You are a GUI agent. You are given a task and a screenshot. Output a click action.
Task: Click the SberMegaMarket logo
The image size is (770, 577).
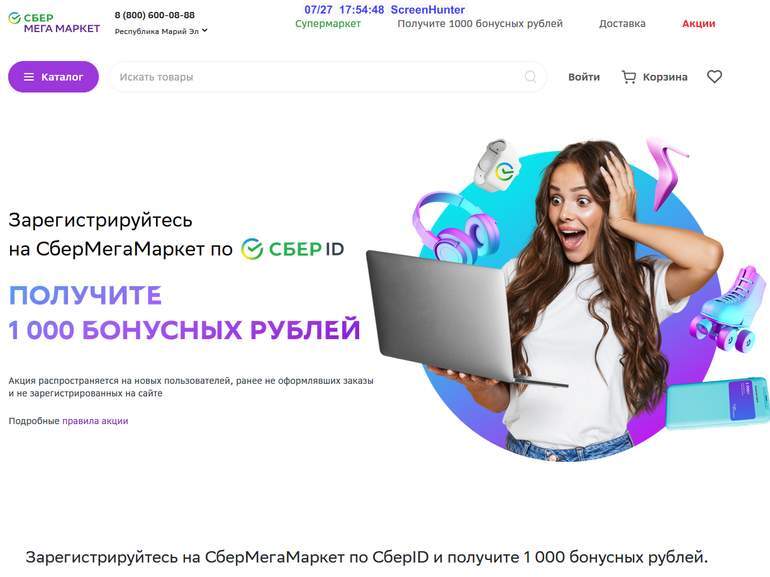tap(54, 23)
